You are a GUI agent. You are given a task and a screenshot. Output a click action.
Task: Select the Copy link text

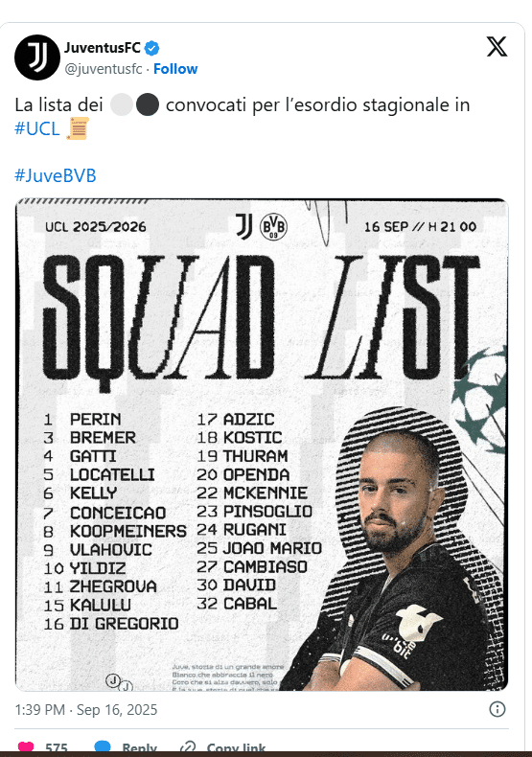[x=236, y=748]
